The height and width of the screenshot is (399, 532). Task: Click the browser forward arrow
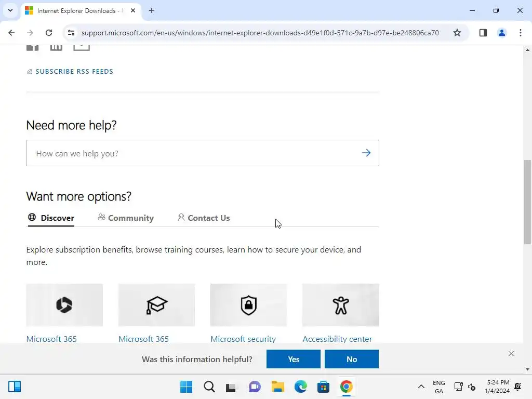pyautogui.click(x=30, y=33)
